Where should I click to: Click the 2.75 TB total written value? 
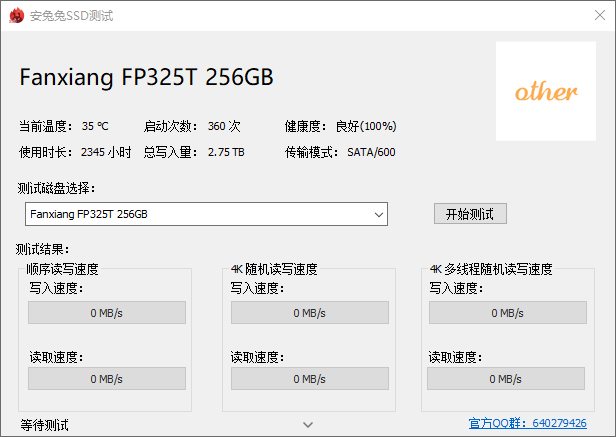coord(226,153)
